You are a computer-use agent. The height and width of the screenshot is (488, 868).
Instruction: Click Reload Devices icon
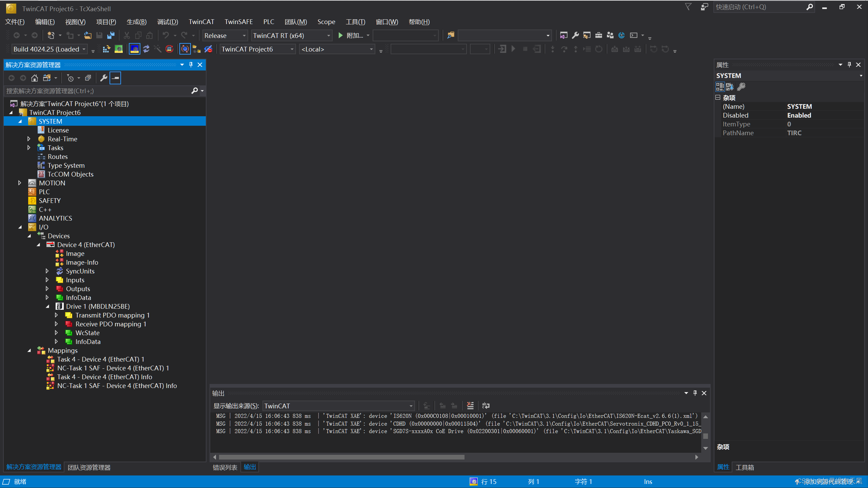click(146, 49)
